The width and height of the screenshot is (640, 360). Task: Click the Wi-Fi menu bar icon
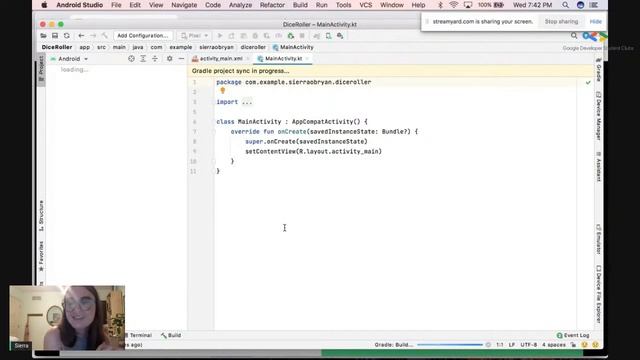(453, 5)
